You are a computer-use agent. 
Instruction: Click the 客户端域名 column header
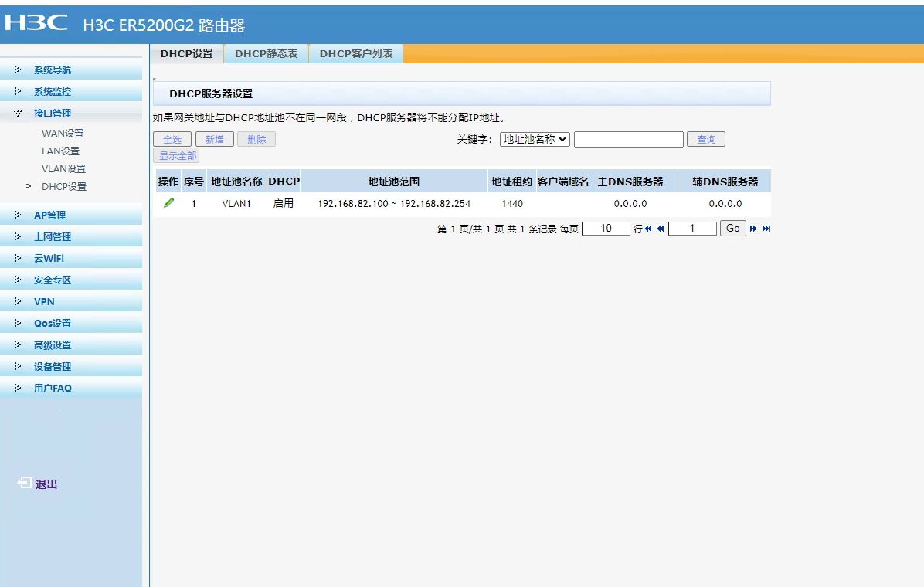point(562,182)
